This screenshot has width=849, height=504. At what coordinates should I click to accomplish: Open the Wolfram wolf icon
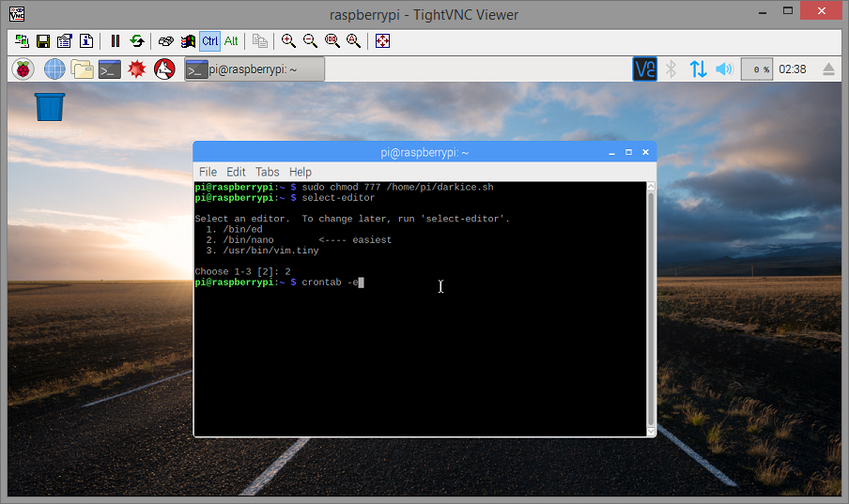point(164,69)
